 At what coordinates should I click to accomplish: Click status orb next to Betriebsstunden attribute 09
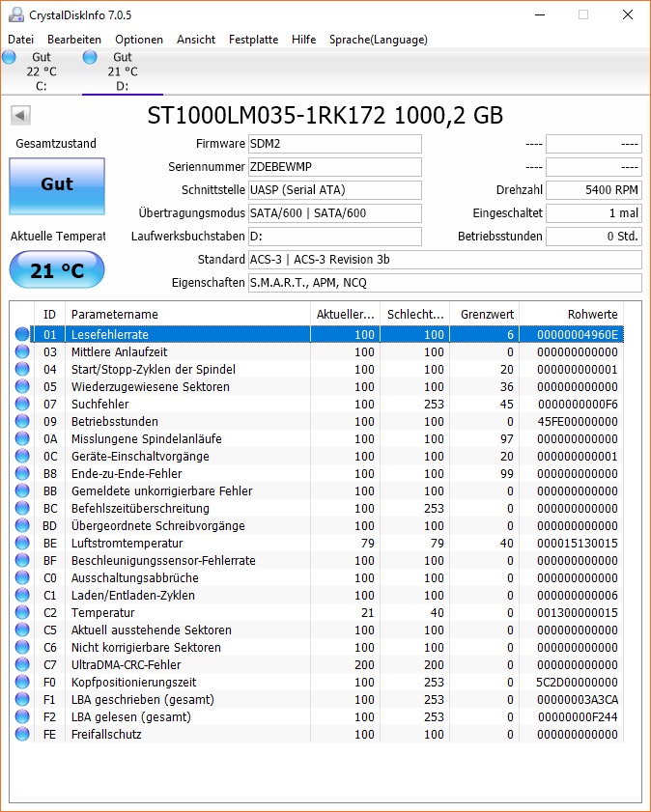pos(22,422)
